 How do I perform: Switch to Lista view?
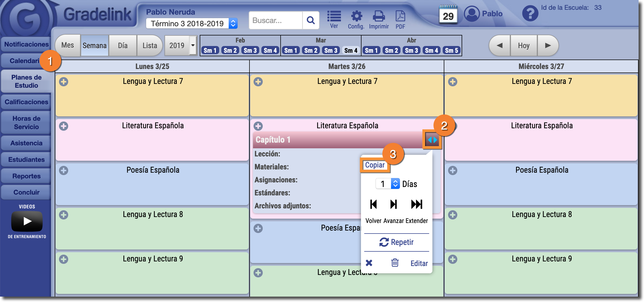tap(150, 45)
